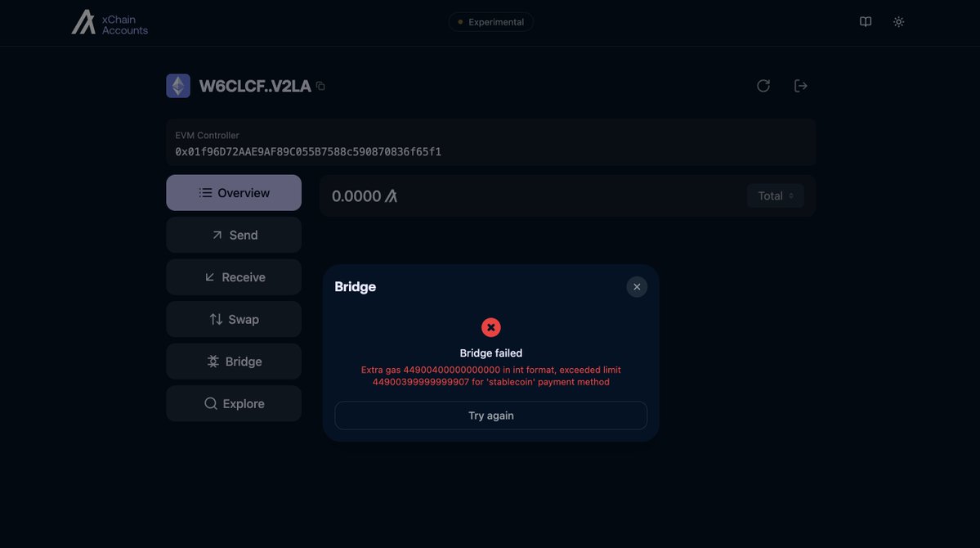Open the Send tab
The image size is (980, 548).
coord(234,236)
